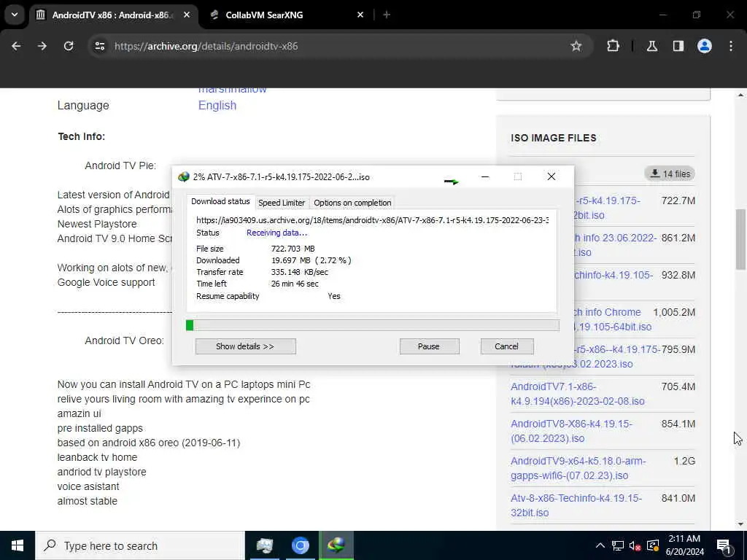Click the page vertical scrollbar thumb

740,239
